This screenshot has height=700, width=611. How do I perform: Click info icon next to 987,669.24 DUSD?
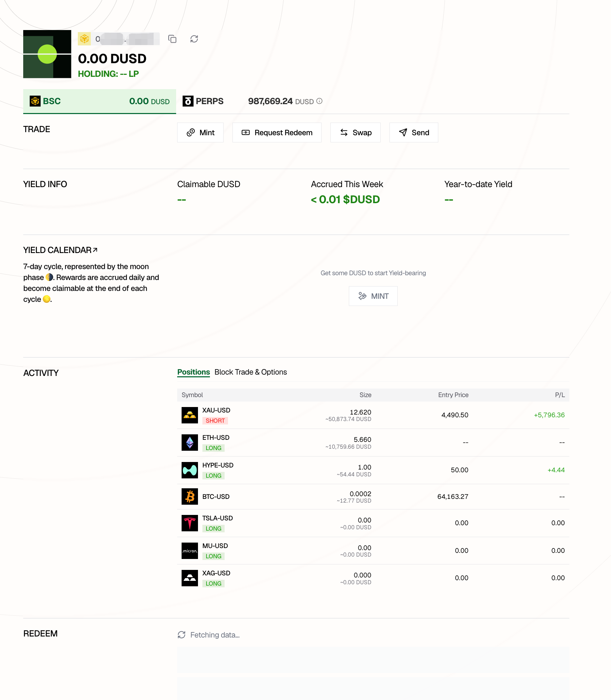click(319, 101)
